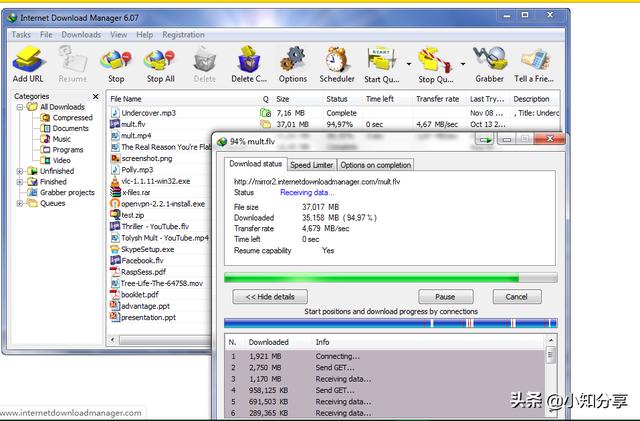Stop the selected download
The image size is (640, 421).
click(116, 65)
